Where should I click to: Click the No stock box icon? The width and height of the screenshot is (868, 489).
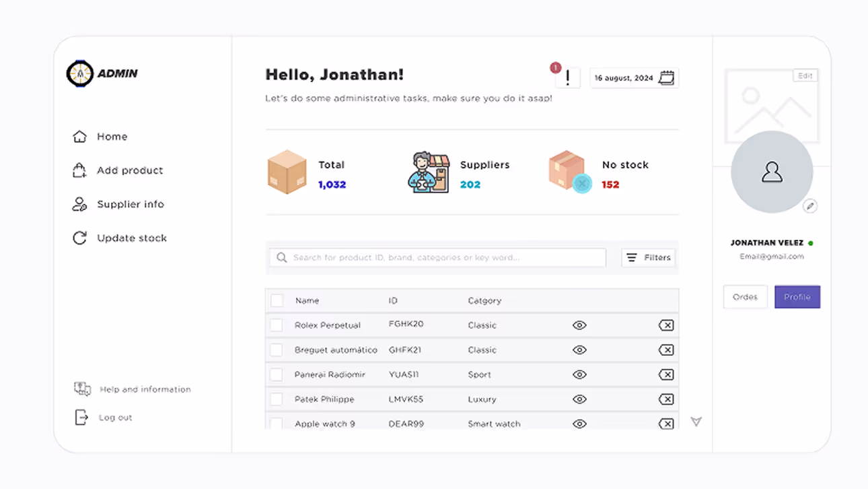[x=569, y=172]
